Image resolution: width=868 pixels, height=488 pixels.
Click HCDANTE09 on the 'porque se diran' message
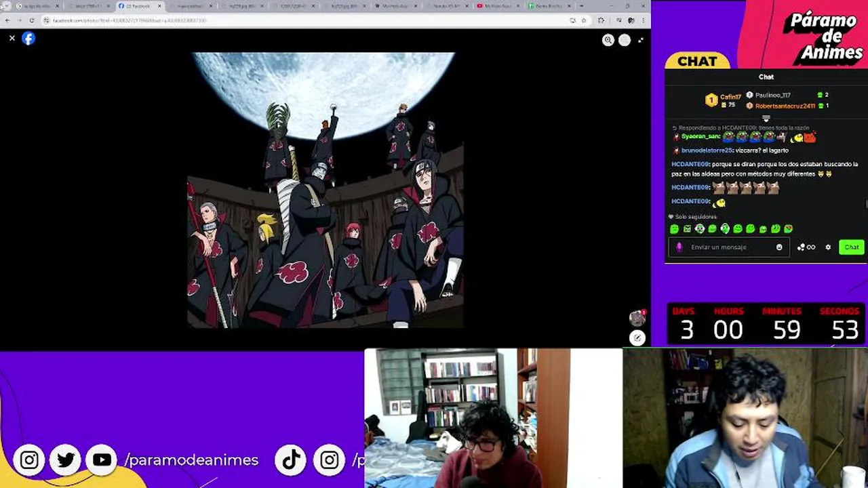pos(690,164)
